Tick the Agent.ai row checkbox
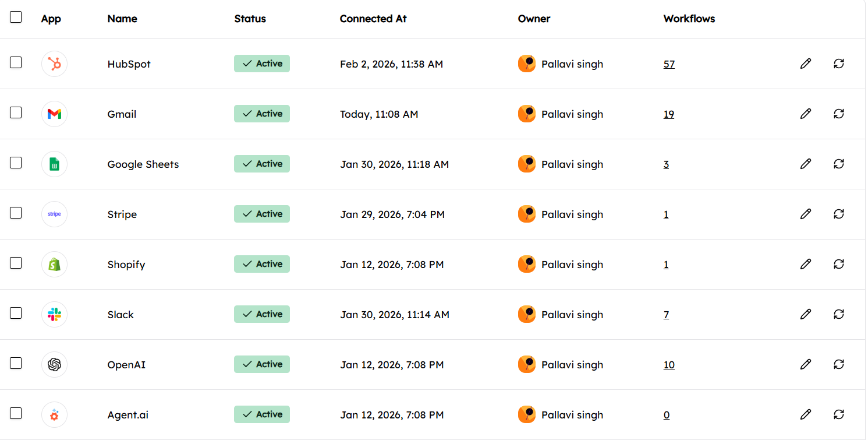 [16, 413]
